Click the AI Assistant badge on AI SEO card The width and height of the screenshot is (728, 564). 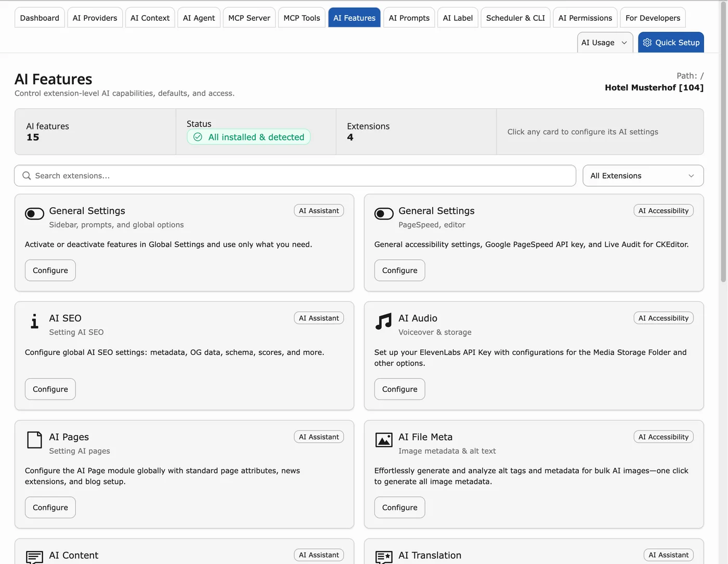click(x=319, y=318)
